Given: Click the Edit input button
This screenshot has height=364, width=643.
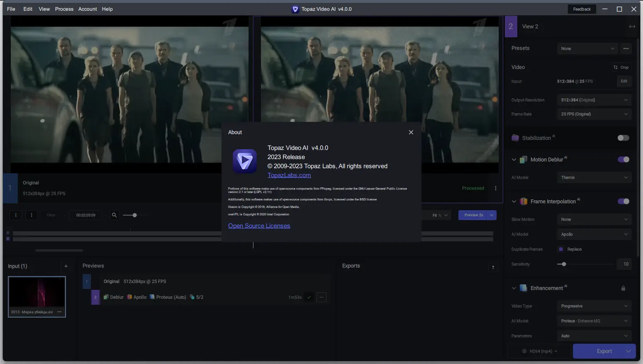Looking at the screenshot, I should 624,81.
